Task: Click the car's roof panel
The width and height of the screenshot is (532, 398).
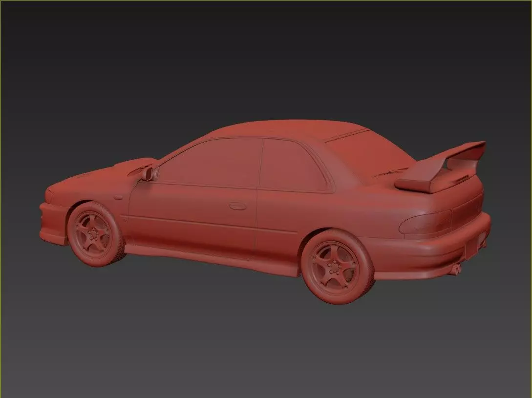Action: 288,129
